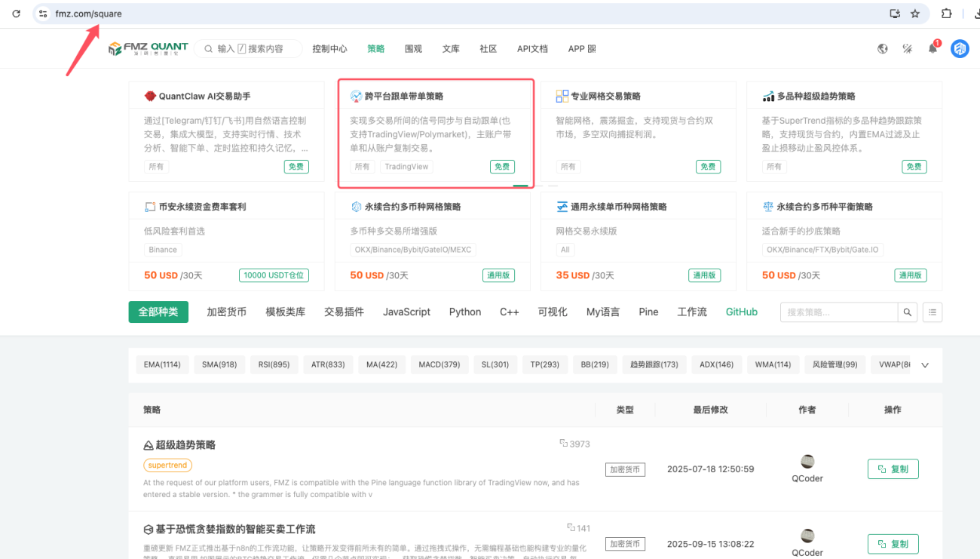Image resolution: width=980 pixels, height=559 pixels.
Task: Go to the 围观 page
Action: tap(413, 49)
